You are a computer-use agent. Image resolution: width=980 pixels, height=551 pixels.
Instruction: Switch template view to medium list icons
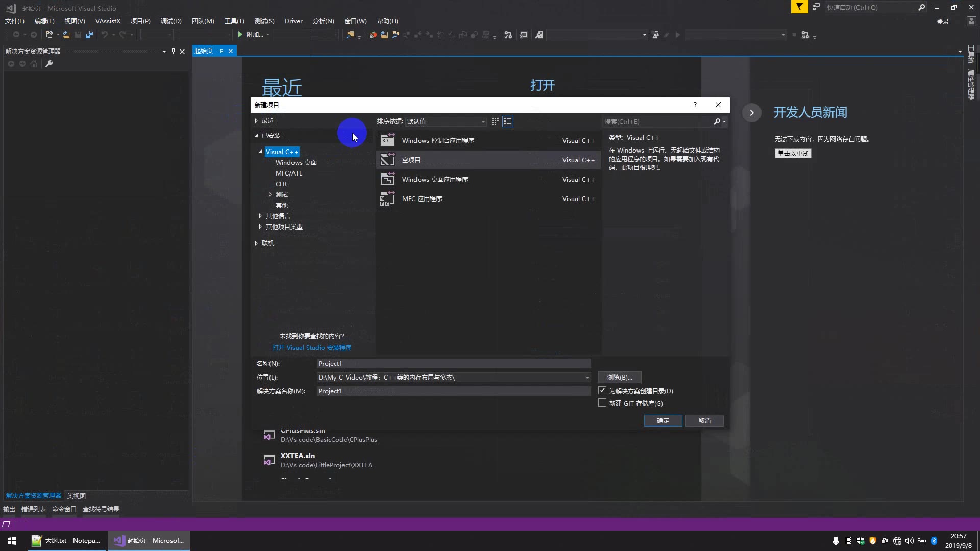507,121
